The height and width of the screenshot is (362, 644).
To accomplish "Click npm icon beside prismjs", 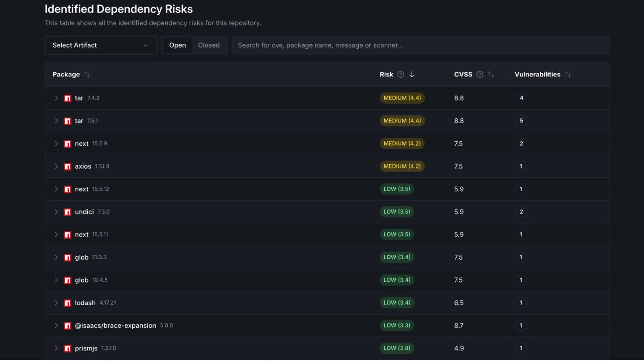I will click(x=68, y=348).
